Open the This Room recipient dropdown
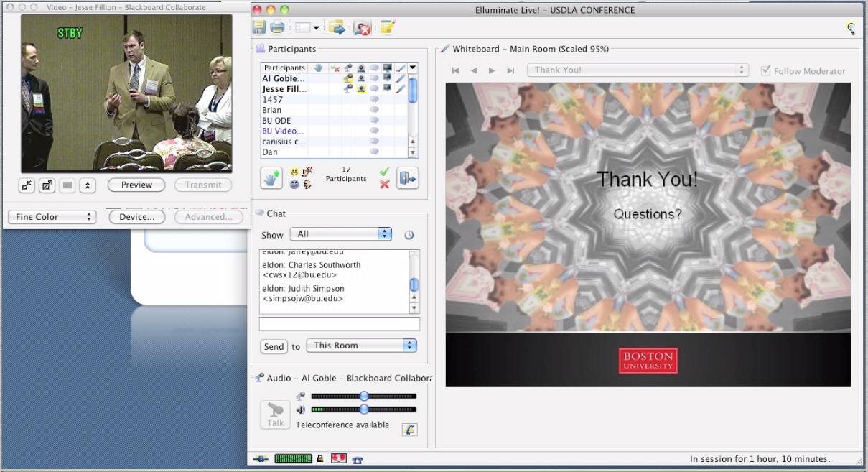The image size is (868, 472). 361,346
